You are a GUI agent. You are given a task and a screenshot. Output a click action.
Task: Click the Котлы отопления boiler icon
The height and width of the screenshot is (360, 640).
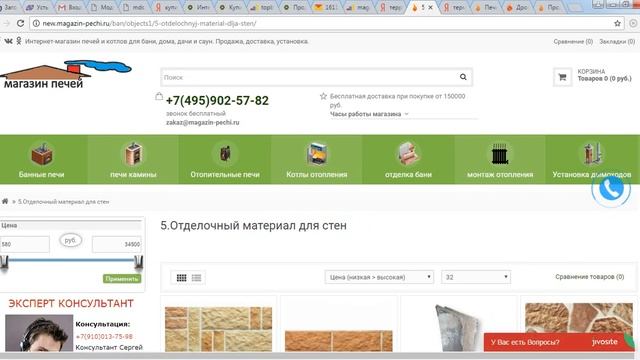pos(317,154)
